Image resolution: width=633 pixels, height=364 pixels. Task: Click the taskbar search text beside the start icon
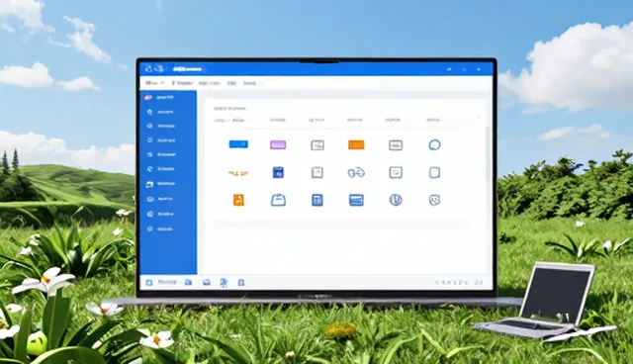point(167,282)
